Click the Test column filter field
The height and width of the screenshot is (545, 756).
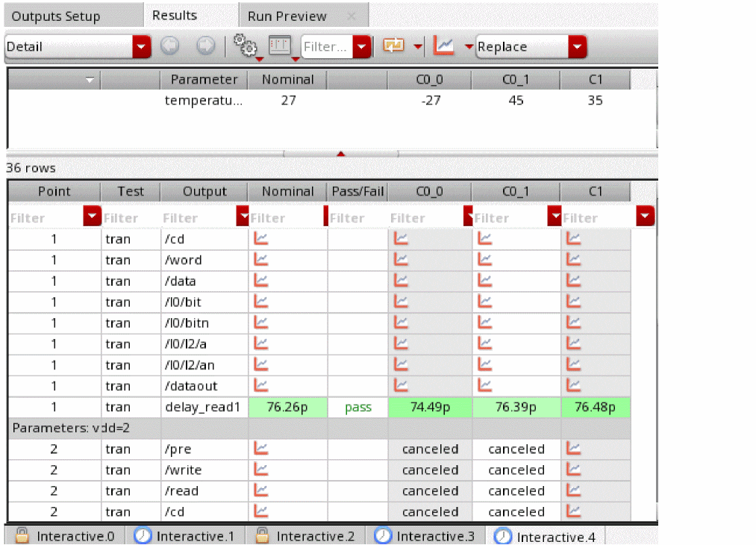(x=128, y=218)
